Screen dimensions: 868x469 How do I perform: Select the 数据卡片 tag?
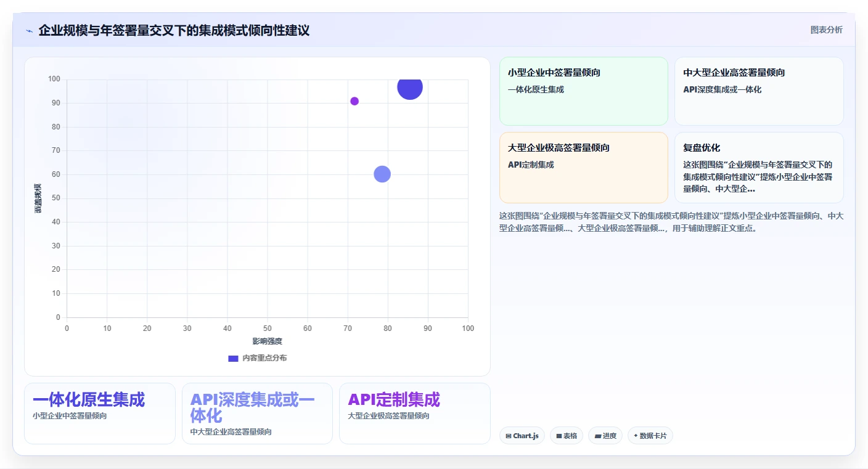[x=650, y=436]
